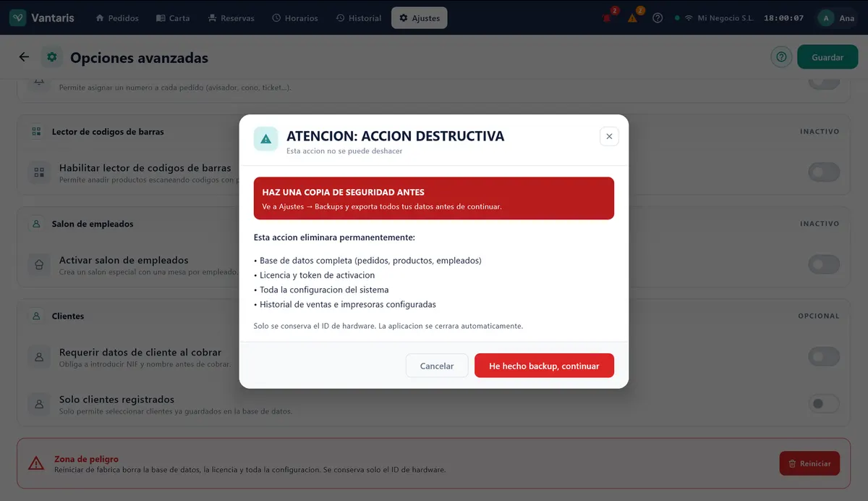Click the Opciones avanzadas page title
868x501 pixels.
pos(139,57)
